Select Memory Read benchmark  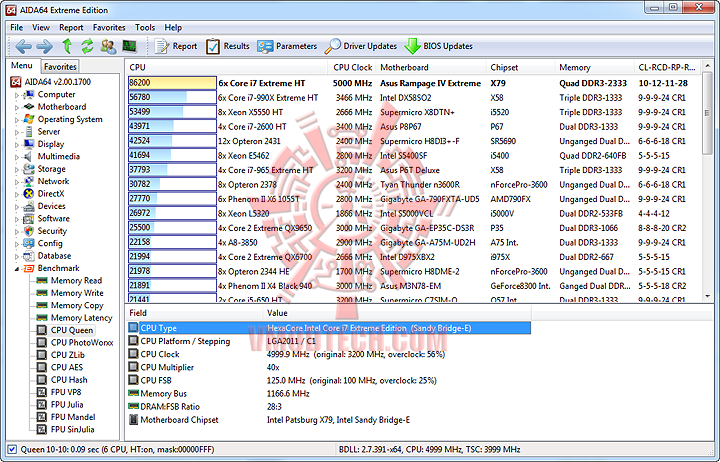[x=76, y=281]
